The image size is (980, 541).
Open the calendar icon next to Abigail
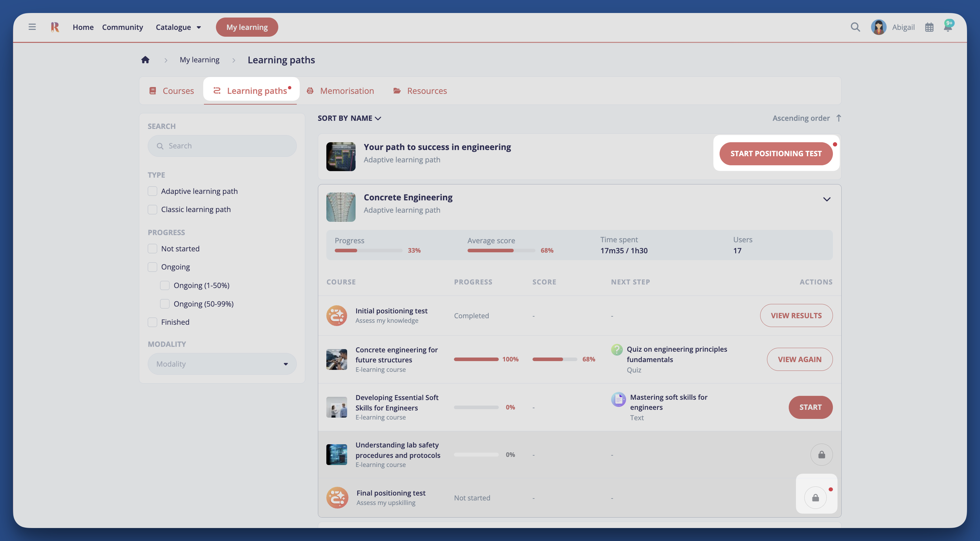pyautogui.click(x=929, y=27)
